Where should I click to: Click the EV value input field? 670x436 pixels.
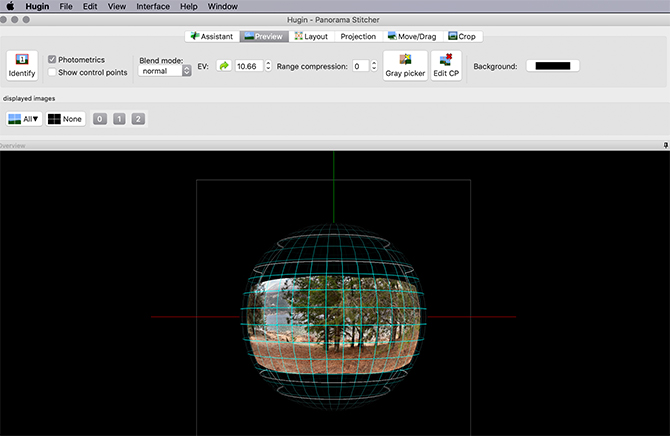pos(246,67)
